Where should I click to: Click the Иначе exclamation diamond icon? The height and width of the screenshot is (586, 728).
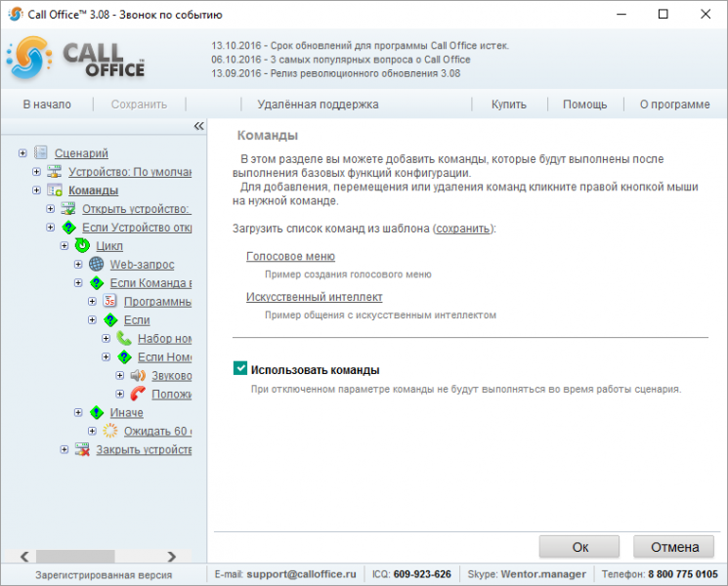96,412
